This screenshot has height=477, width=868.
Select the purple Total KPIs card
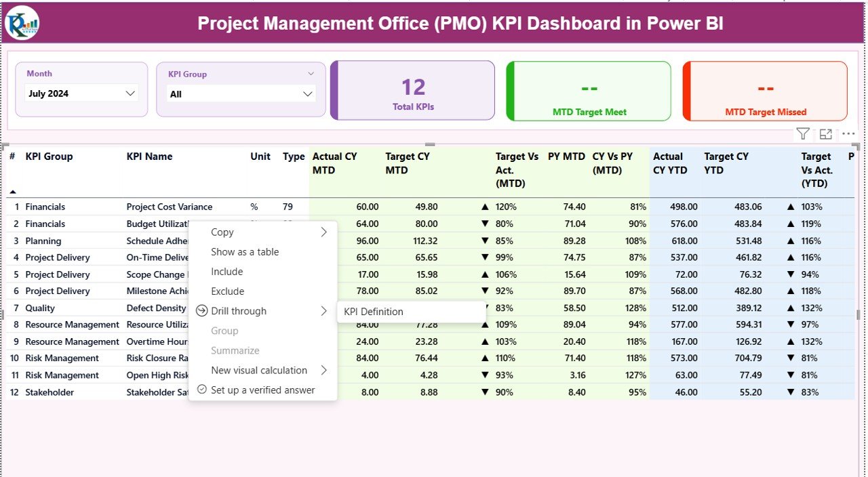pos(412,91)
